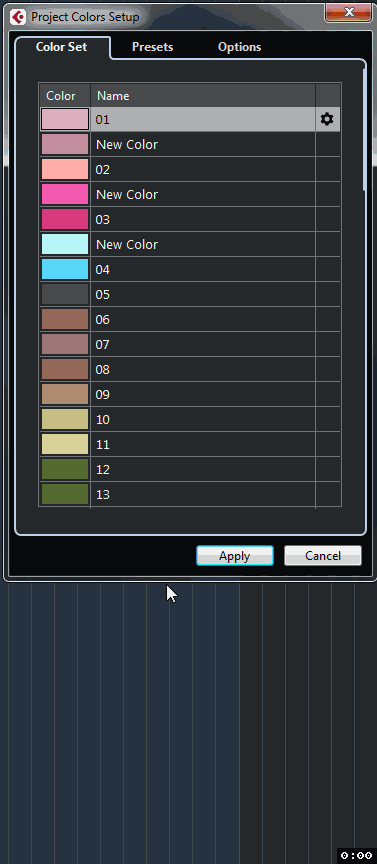The height and width of the screenshot is (864, 377).
Task: Select the name field of color 07
Action: [203, 344]
